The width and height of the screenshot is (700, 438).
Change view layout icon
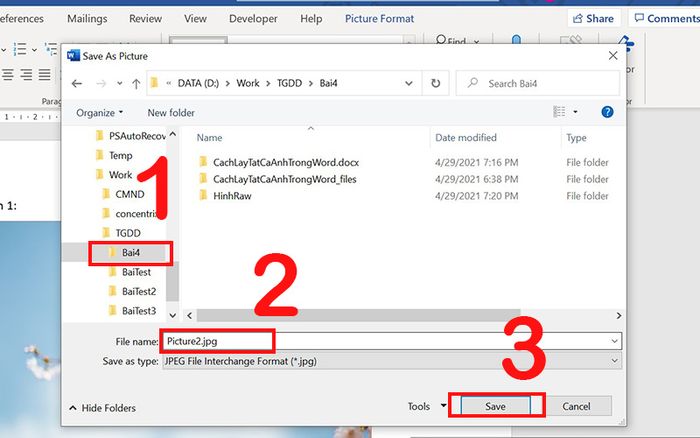[559, 112]
